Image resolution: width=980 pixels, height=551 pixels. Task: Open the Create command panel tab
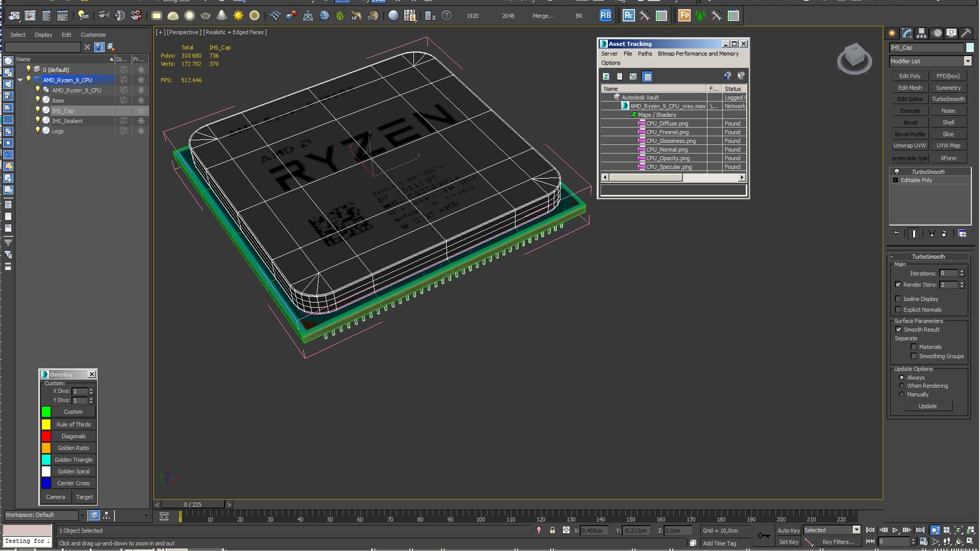coord(892,33)
